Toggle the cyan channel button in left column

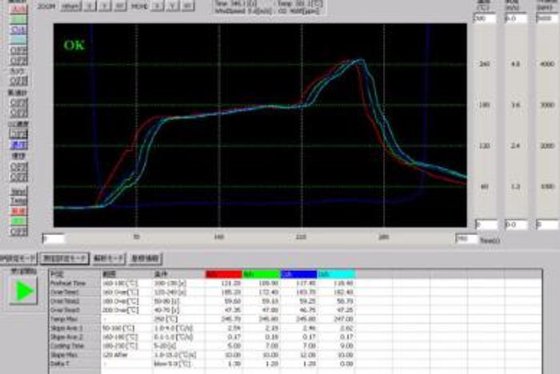pos(18,40)
